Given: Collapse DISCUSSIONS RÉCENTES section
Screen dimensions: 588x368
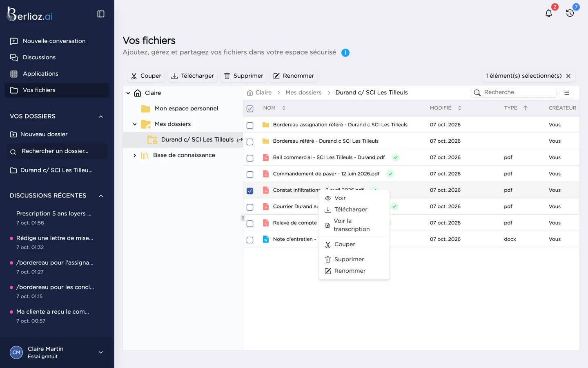Looking at the screenshot, I should [101, 196].
